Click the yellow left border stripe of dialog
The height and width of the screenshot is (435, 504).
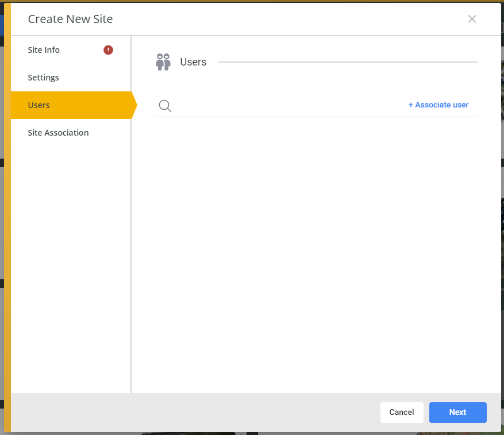pyautogui.click(x=7, y=217)
